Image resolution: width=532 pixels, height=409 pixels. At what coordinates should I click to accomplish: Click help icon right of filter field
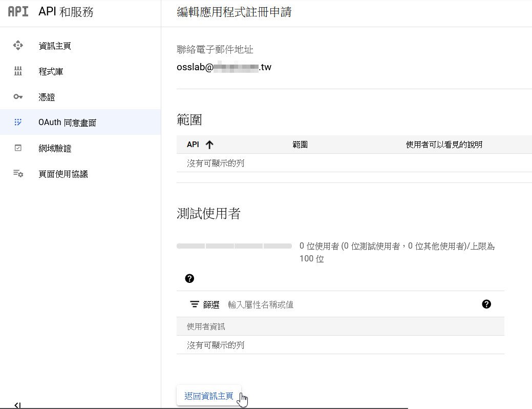click(486, 304)
